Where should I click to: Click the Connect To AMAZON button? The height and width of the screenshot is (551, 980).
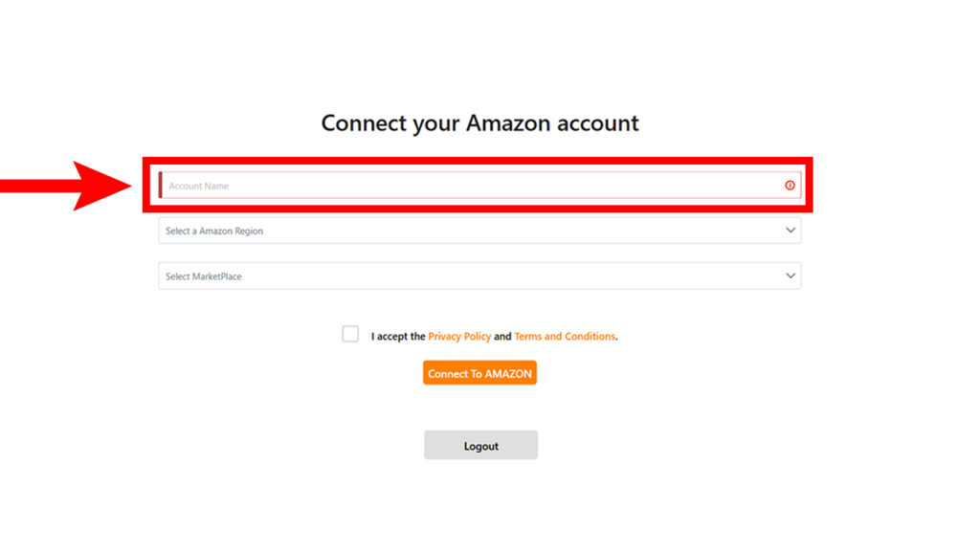point(479,373)
